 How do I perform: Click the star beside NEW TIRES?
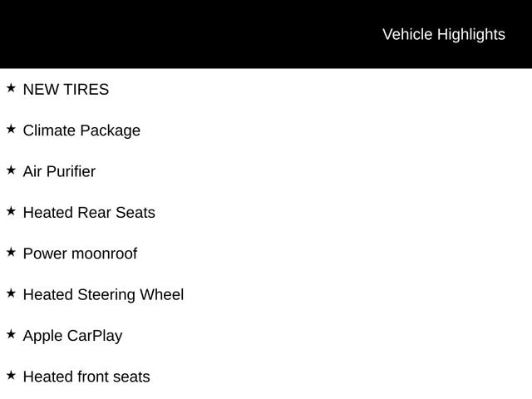pos(11,88)
